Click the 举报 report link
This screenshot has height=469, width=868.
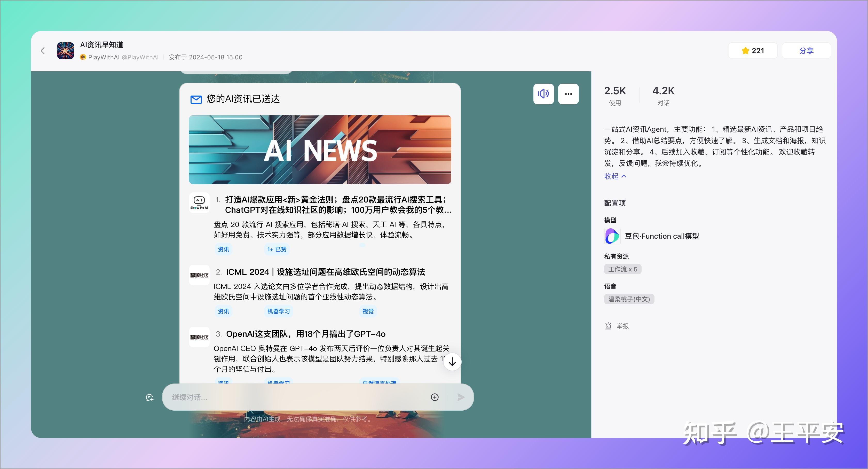click(617, 326)
